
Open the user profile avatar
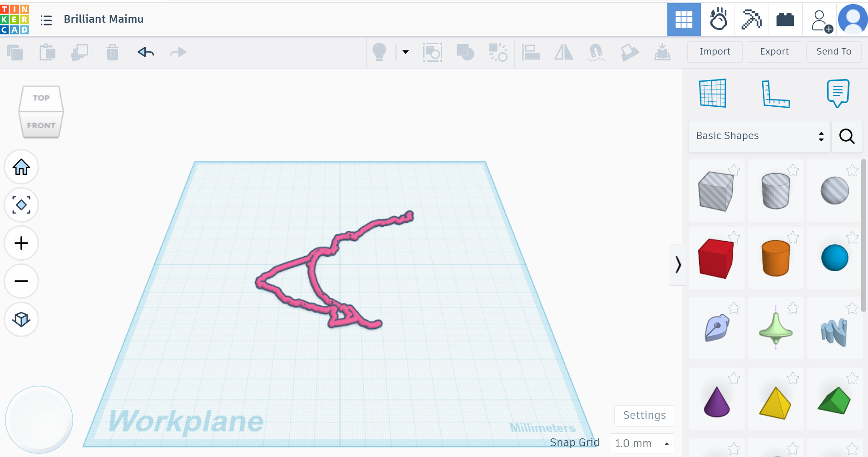point(853,20)
